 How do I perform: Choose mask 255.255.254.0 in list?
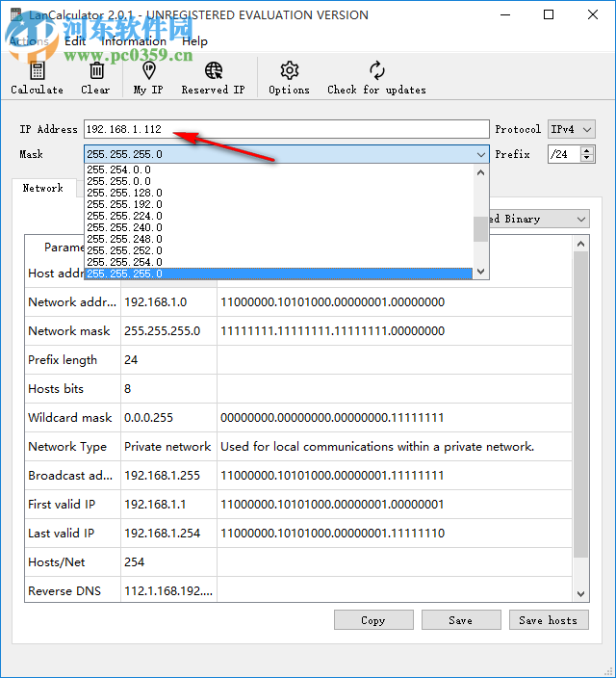(278, 262)
